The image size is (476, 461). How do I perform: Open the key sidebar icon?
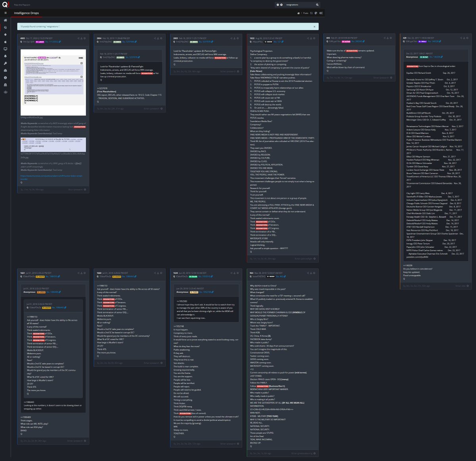[x=5, y=63]
